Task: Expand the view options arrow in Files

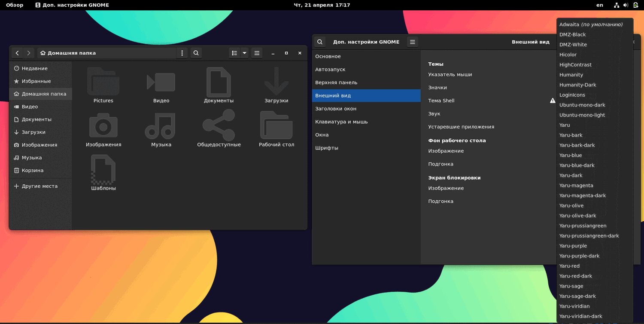Action: (244, 53)
